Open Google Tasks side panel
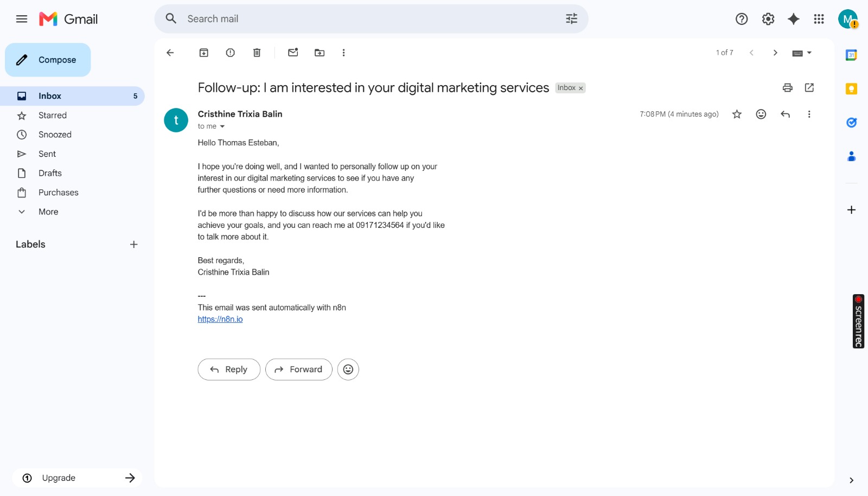Viewport: 868px width, 496px height. coord(852,123)
